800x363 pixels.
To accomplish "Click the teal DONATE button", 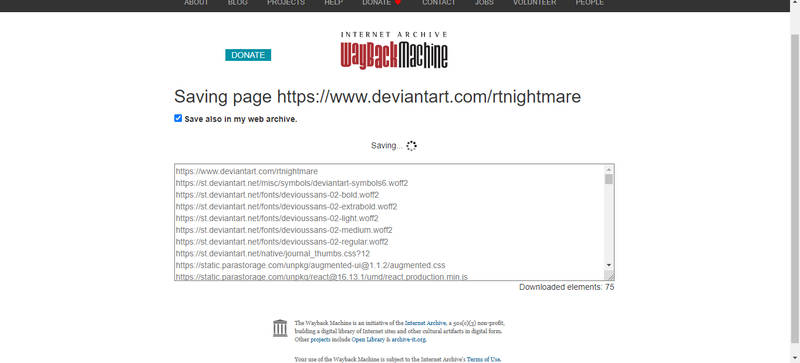I will (248, 55).
